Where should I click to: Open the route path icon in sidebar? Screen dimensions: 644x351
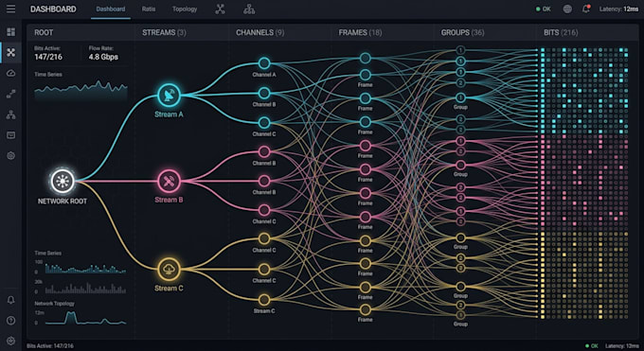click(11, 94)
